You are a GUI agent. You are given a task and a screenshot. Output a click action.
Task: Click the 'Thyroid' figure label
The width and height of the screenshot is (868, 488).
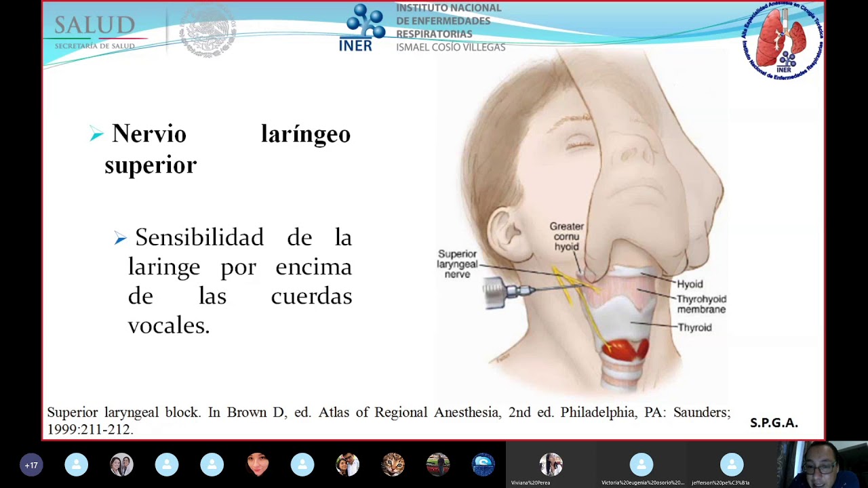tap(694, 327)
